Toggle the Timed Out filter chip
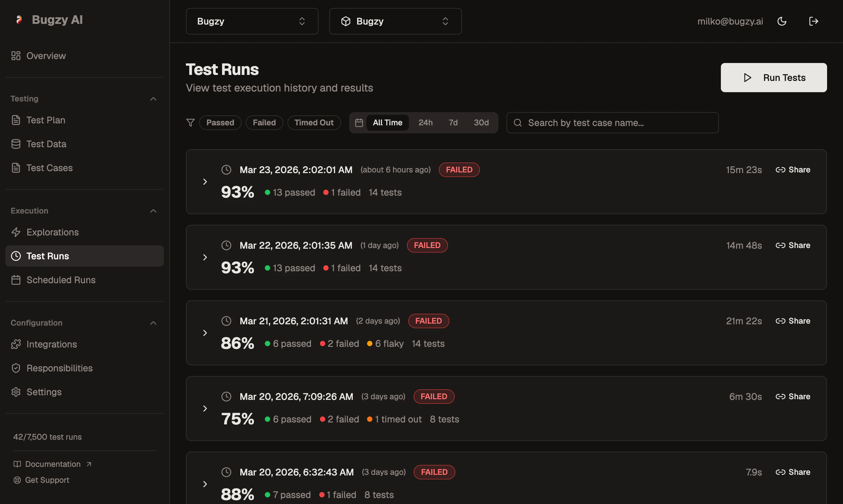This screenshot has width=843, height=504. pyautogui.click(x=314, y=123)
